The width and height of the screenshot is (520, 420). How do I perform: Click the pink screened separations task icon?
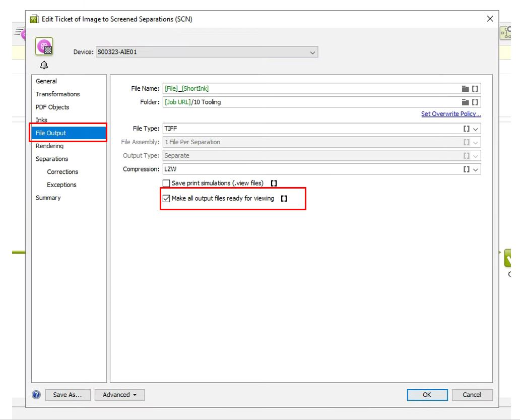pyautogui.click(x=43, y=46)
